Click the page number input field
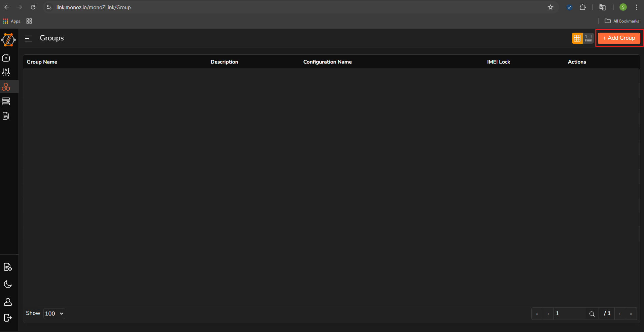 pyautogui.click(x=569, y=313)
